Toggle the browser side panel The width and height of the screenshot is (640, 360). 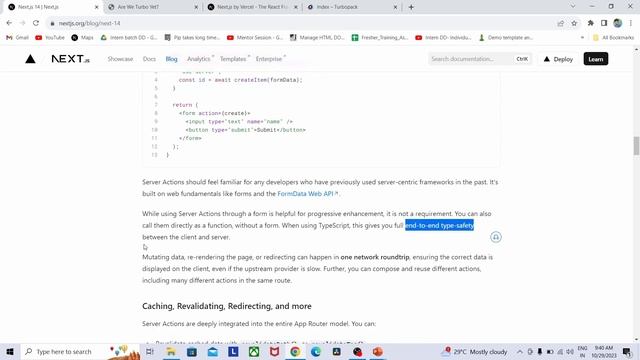[604, 23]
